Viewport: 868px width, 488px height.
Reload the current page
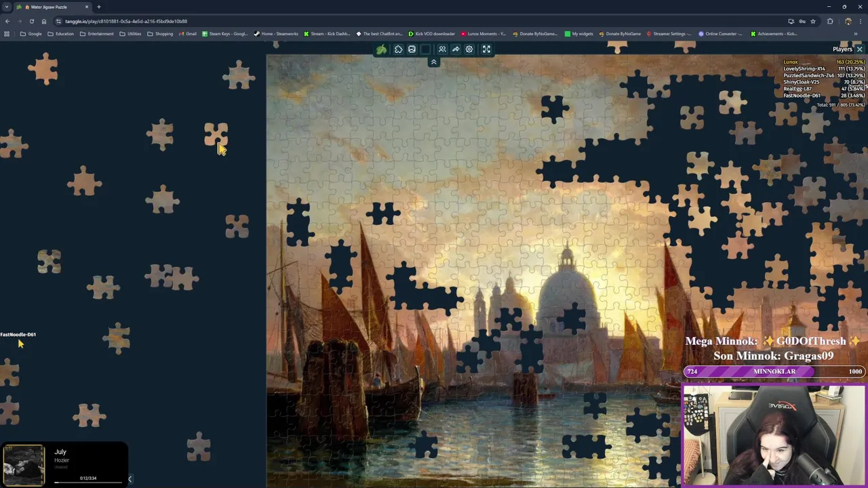(31, 21)
